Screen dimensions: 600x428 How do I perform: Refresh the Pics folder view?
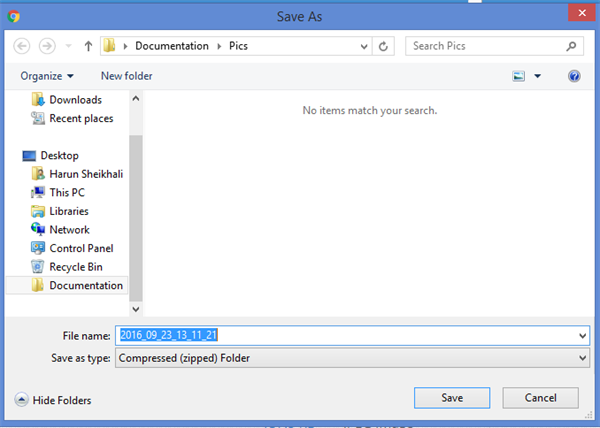coord(384,46)
